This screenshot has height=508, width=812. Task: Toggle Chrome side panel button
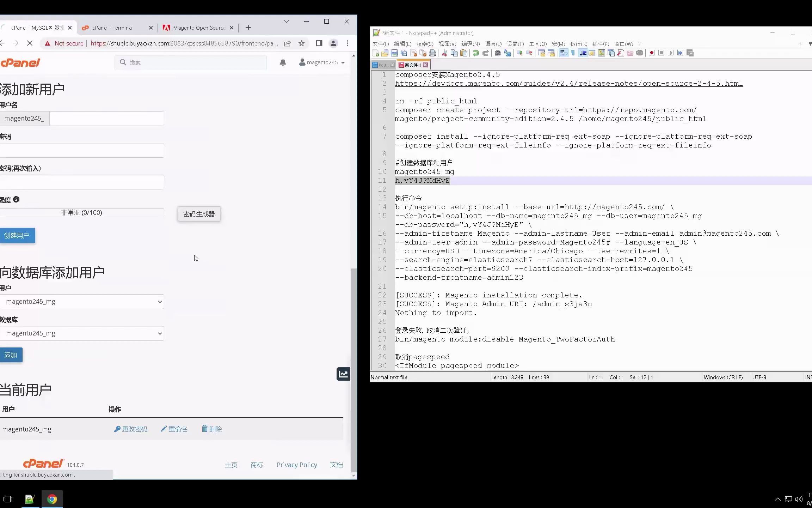(319, 43)
